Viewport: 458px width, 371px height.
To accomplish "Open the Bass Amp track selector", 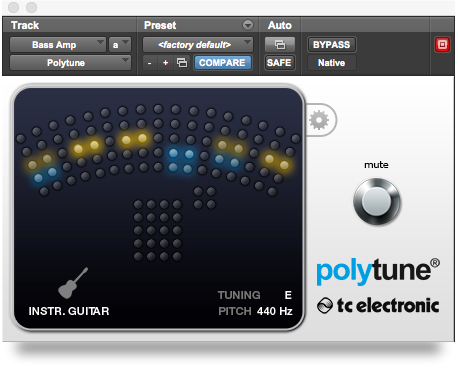I will click(57, 45).
